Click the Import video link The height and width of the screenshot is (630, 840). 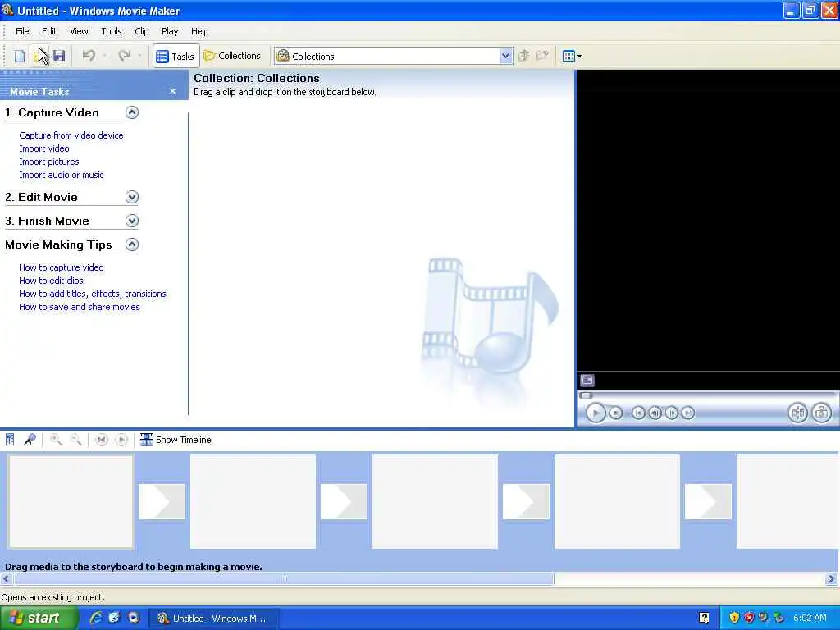pos(44,149)
